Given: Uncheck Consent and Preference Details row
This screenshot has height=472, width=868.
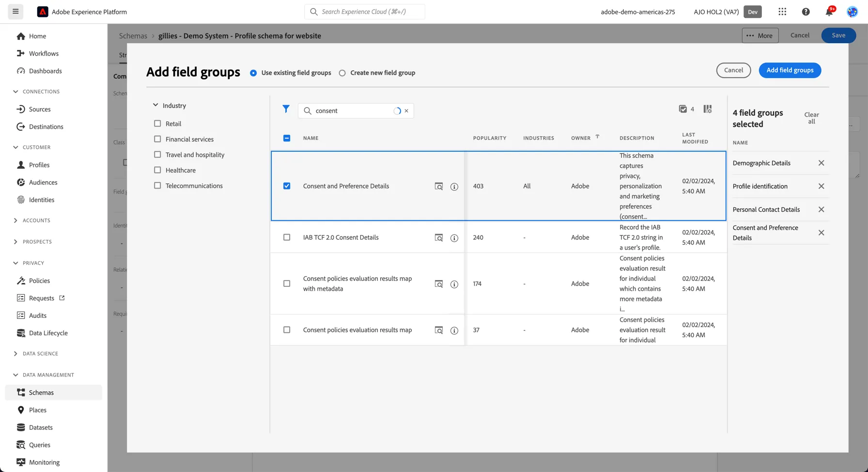Looking at the screenshot, I should tap(287, 186).
